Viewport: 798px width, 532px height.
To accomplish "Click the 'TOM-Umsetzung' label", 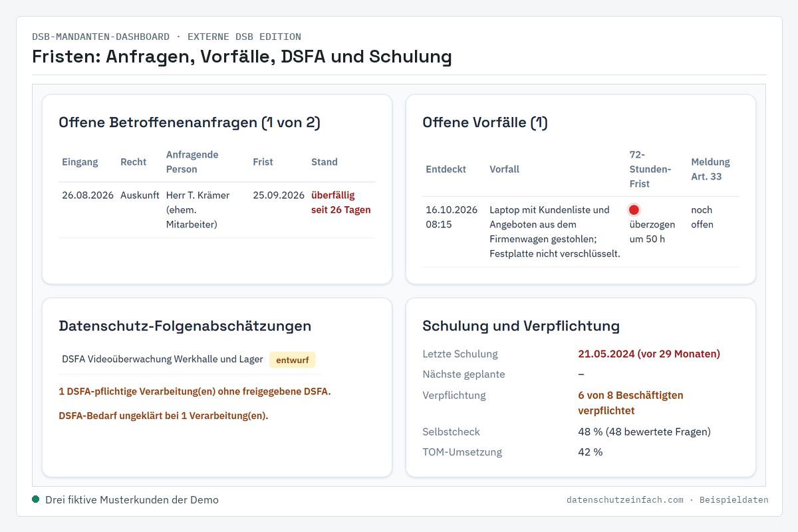I will 462,452.
